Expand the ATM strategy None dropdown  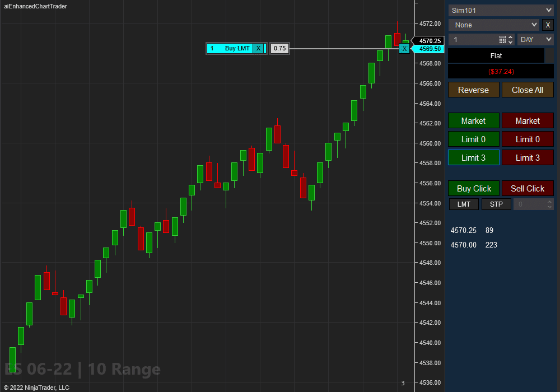tap(493, 25)
